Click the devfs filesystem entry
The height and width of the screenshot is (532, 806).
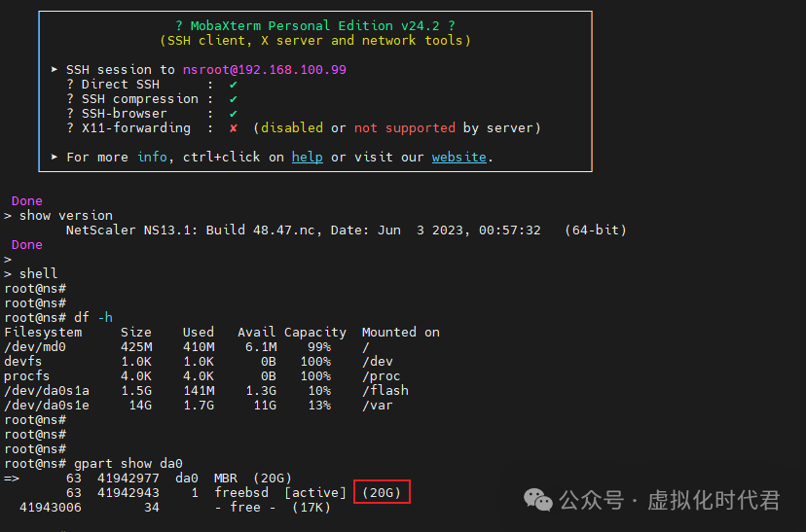click(23, 362)
